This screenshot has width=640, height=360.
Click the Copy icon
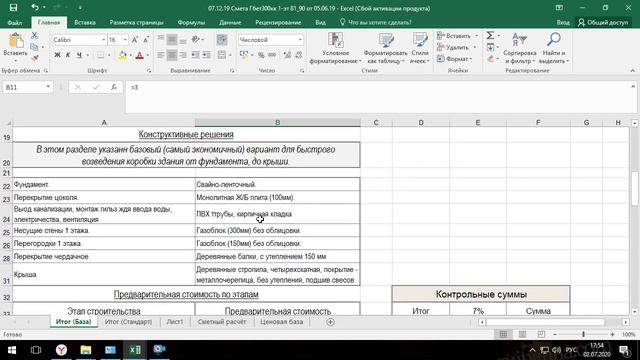point(35,47)
